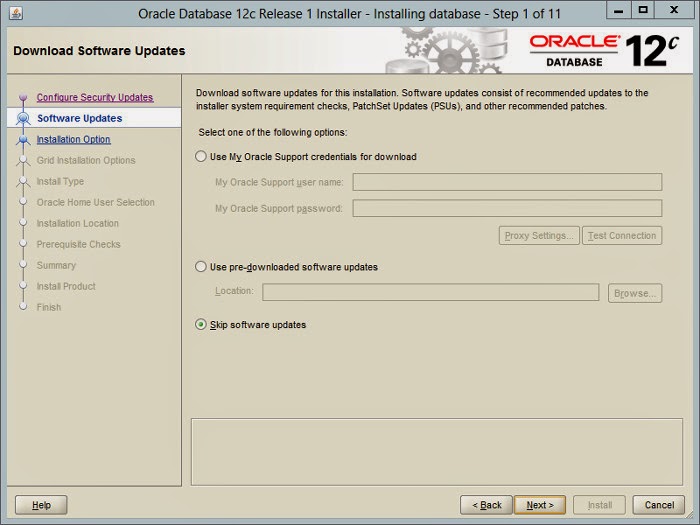This screenshot has height=525, width=700.
Task: Select Skip software updates radio button
Action: (x=201, y=324)
